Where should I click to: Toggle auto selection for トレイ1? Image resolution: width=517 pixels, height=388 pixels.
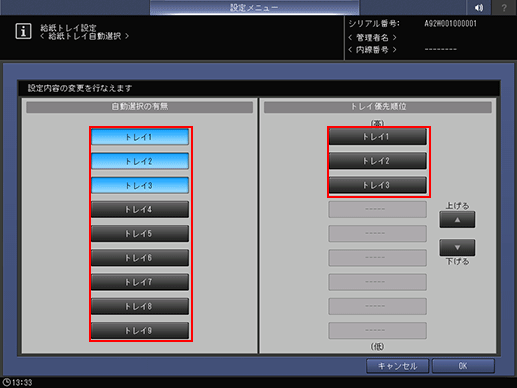(140, 137)
